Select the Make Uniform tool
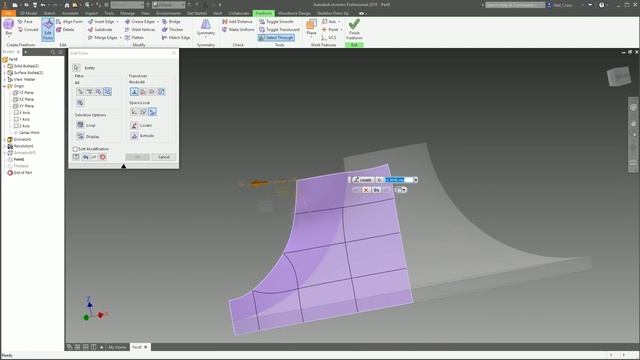This screenshot has width=640, height=360. (238, 29)
